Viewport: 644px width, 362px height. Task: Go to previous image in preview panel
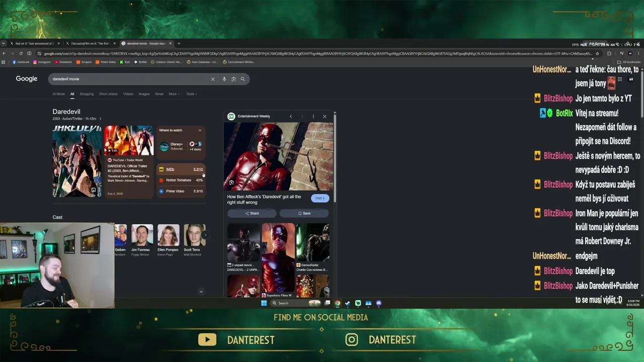point(290,116)
